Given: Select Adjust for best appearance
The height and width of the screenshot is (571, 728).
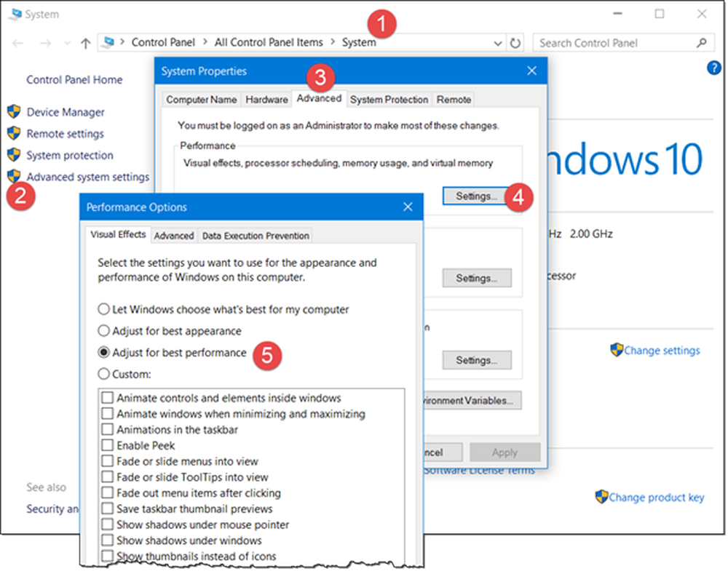Looking at the screenshot, I should tap(103, 331).
